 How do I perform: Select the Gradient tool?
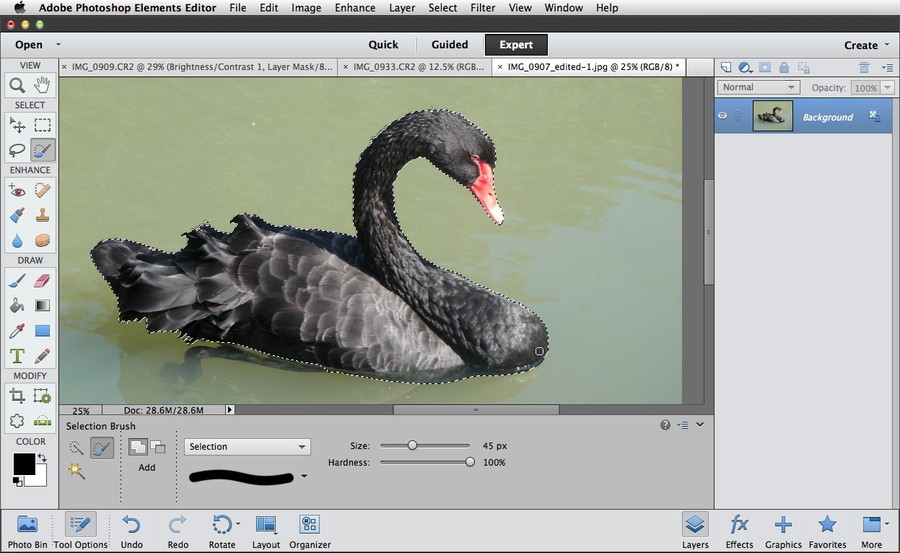(x=42, y=305)
